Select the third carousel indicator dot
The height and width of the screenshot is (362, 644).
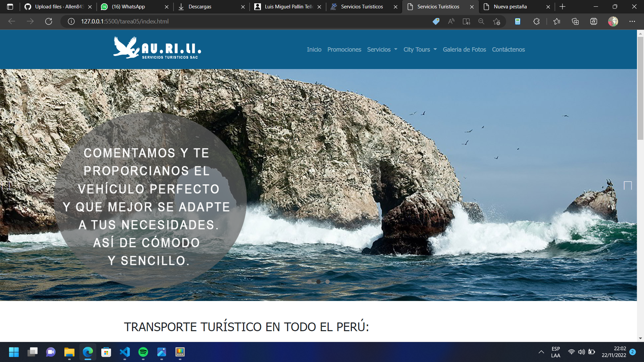327,282
